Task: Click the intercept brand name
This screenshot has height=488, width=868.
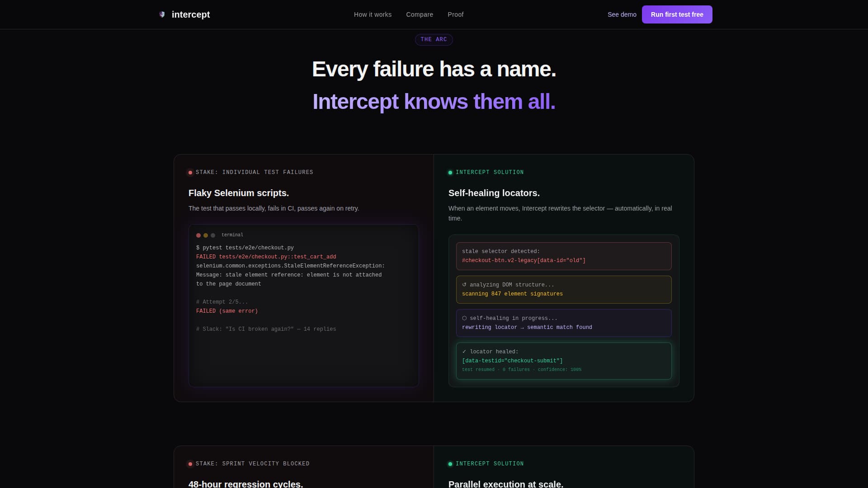Action: pyautogui.click(x=191, y=14)
